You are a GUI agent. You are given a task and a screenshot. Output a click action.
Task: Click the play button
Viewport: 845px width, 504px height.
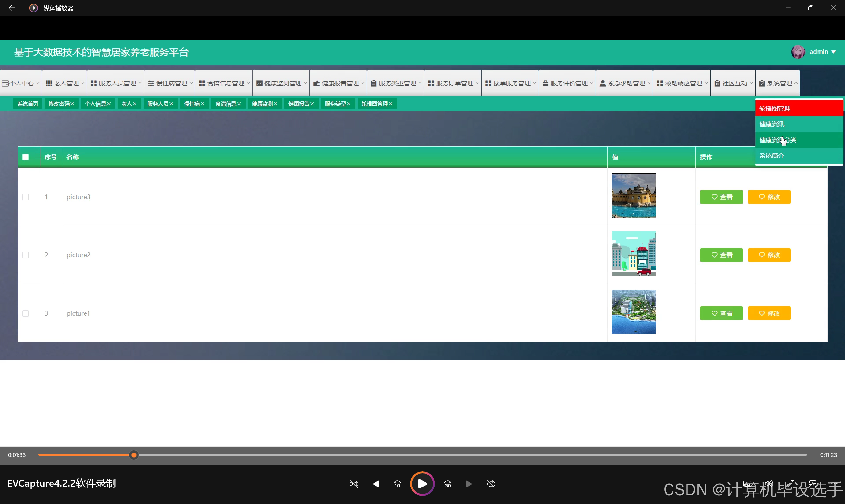click(x=422, y=484)
